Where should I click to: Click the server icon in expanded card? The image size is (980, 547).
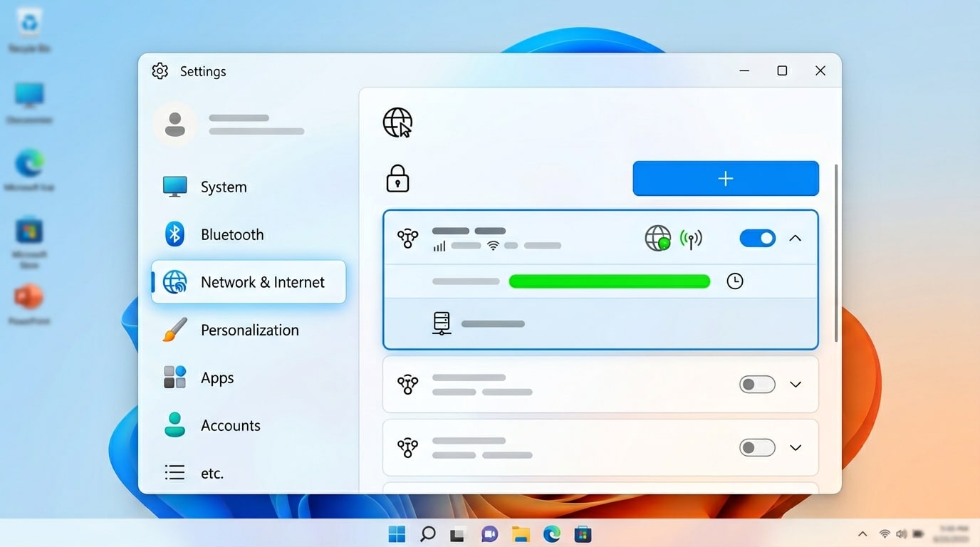[x=442, y=323]
